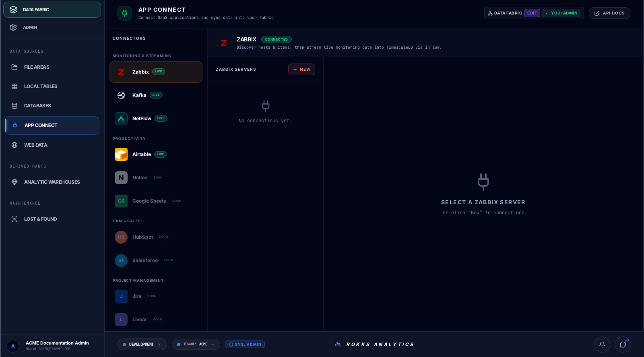The width and height of the screenshot is (644, 357).
Task: Click the File Areas folder icon
Action: pos(14,67)
